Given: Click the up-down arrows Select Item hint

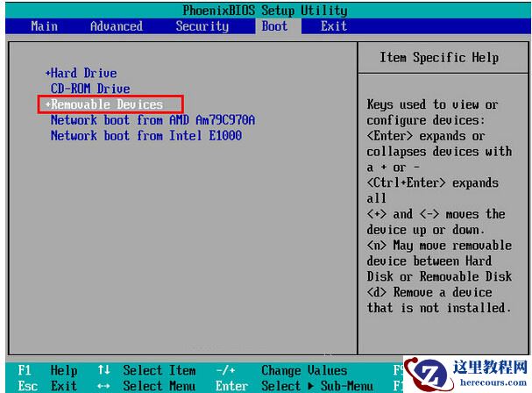Looking at the screenshot, I should point(146,370).
